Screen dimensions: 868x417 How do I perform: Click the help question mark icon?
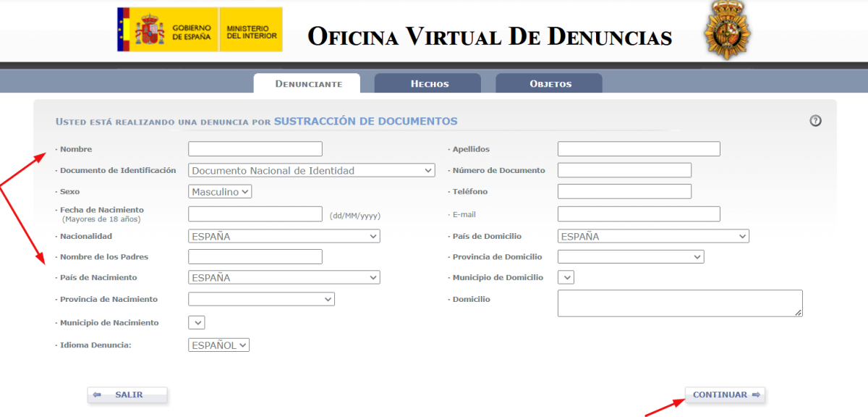coord(815,121)
